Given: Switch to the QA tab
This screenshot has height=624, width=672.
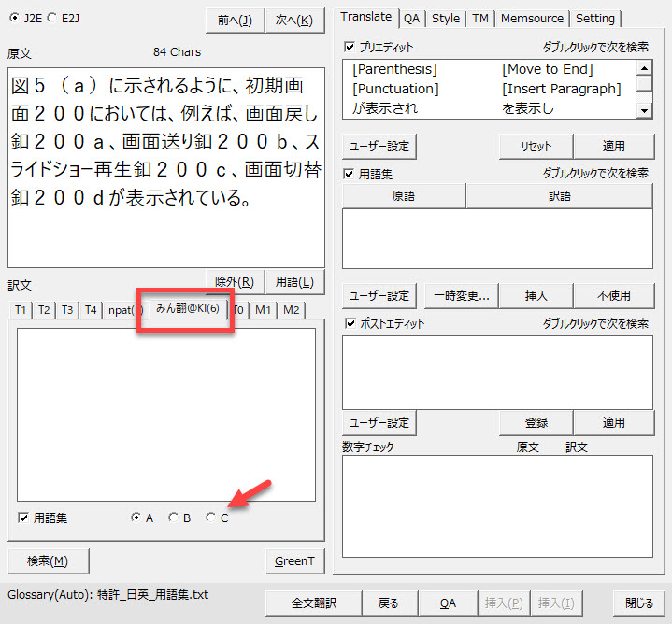Looking at the screenshot, I should 411,18.
